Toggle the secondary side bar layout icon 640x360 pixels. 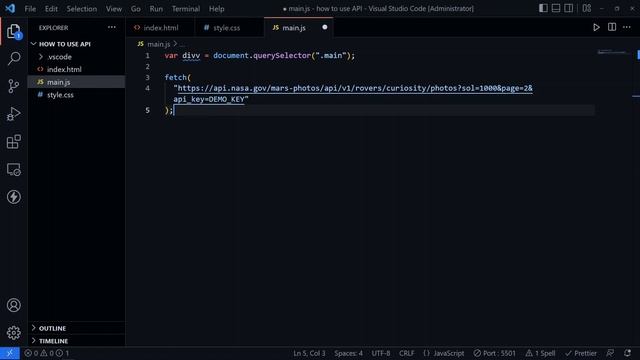click(x=568, y=8)
